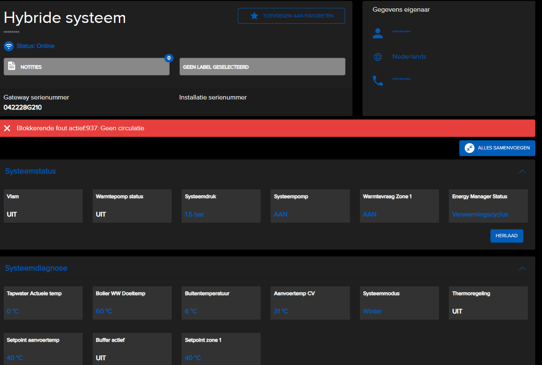This screenshot has height=365, width=542.
Task: Click the Buitentemperatuur 6 °C value
Action: (191, 311)
